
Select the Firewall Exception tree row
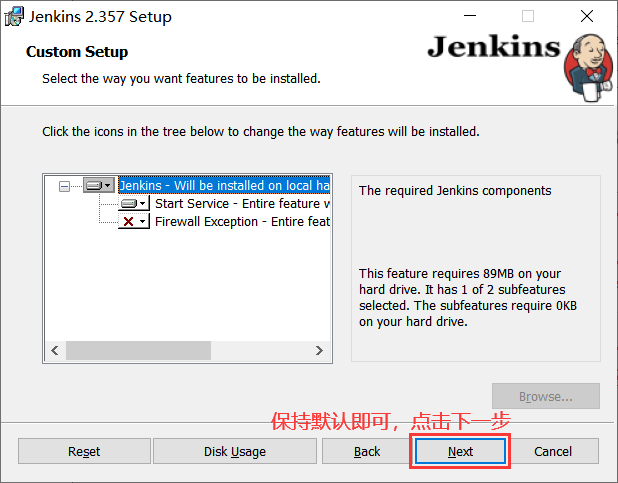pyautogui.click(x=242, y=222)
